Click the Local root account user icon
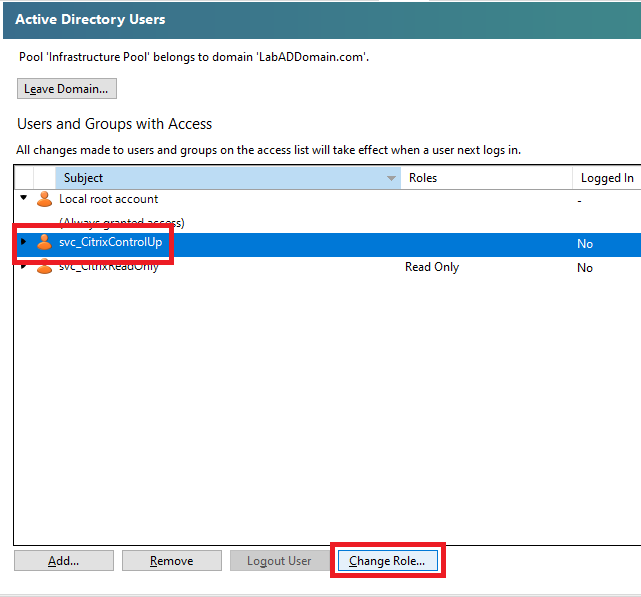The height and width of the screenshot is (597, 641). coord(44,199)
